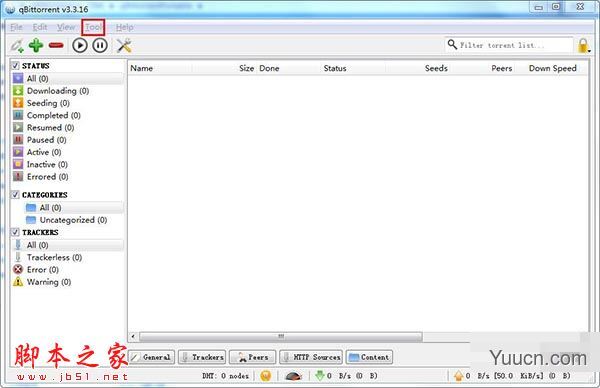Click the Errored status icon
This screenshot has height=388, width=600.
click(18, 176)
